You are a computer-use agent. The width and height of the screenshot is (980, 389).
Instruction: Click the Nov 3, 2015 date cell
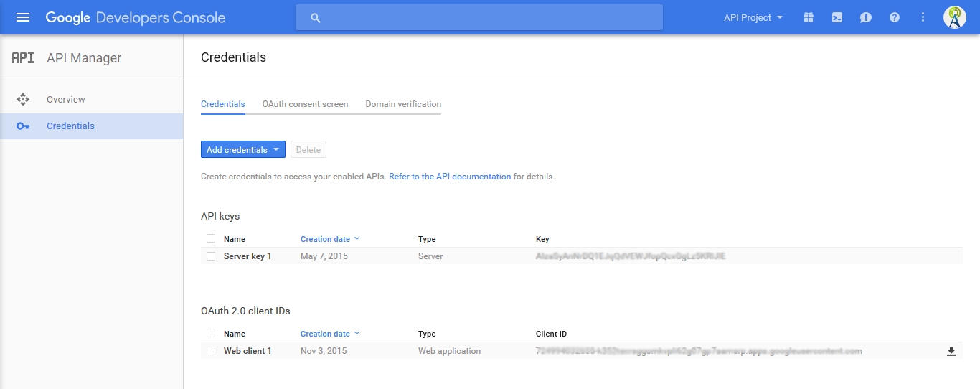click(x=324, y=351)
